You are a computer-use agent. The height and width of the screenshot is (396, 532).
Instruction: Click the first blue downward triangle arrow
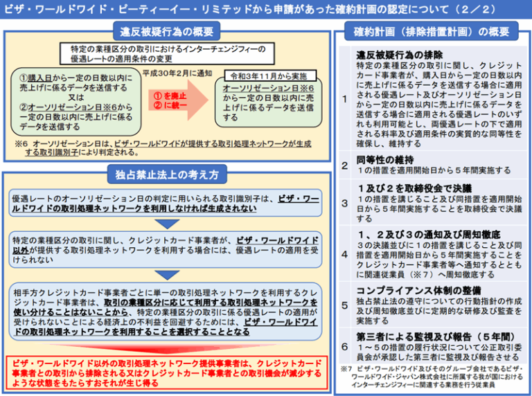[x=167, y=224]
